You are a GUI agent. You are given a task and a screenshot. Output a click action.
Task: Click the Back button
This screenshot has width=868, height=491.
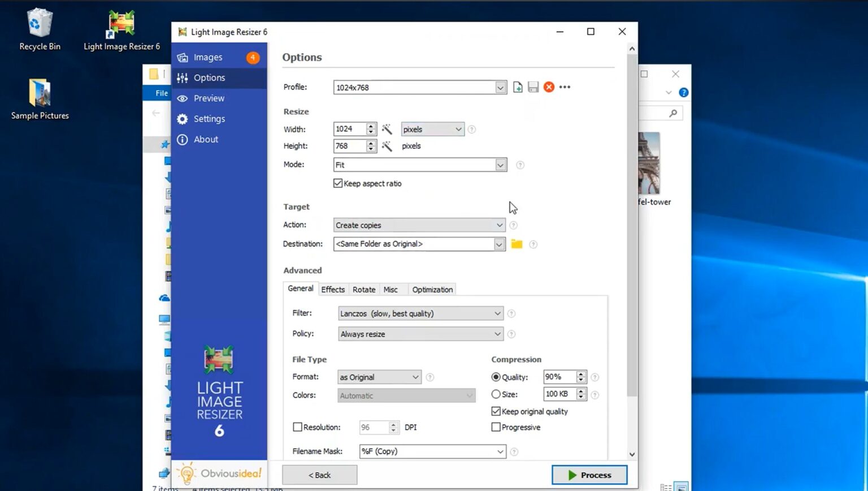coord(319,475)
